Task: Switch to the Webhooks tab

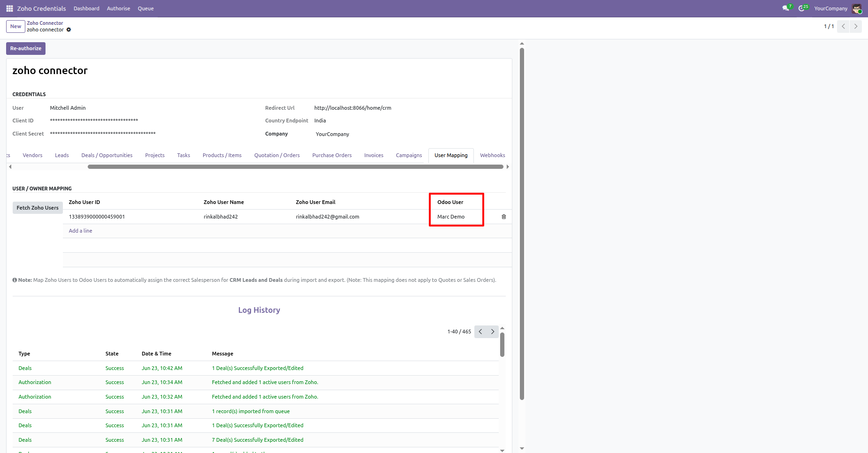Action: point(493,155)
